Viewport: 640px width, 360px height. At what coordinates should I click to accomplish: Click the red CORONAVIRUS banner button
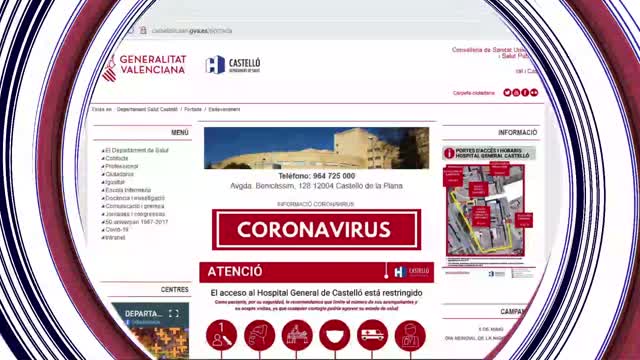316,229
